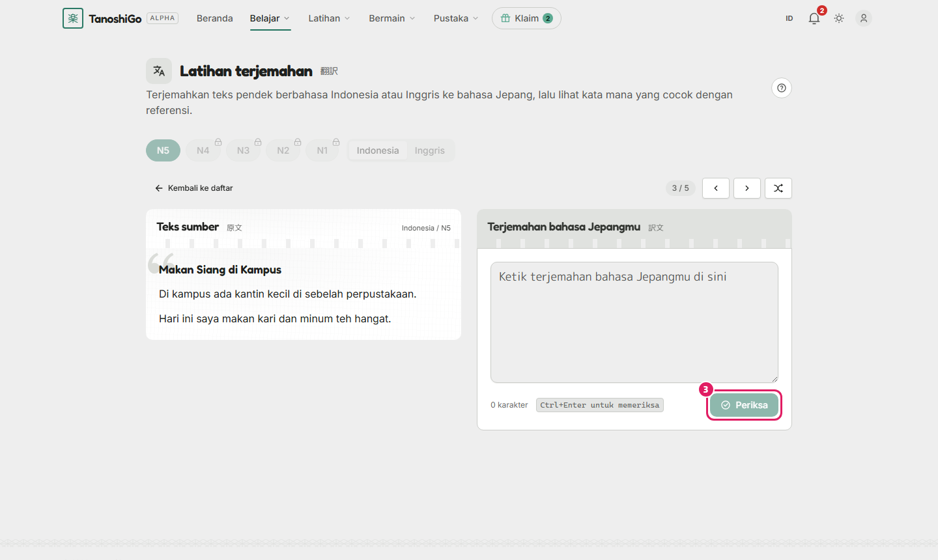Click the Terjemahan bahasa Jepangmu heading
Image resolution: width=938 pixels, height=560 pixels.
[x=564, y=227]
